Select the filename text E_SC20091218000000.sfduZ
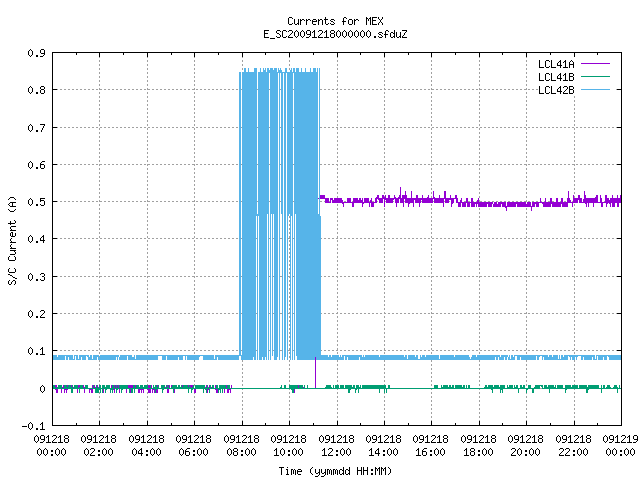The width and height of the screenshot is (640, 480). (335, 34)
